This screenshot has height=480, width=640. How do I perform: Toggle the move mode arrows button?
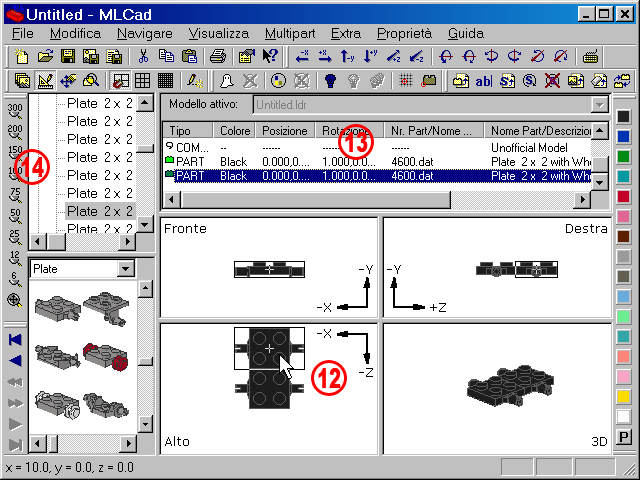68,81
